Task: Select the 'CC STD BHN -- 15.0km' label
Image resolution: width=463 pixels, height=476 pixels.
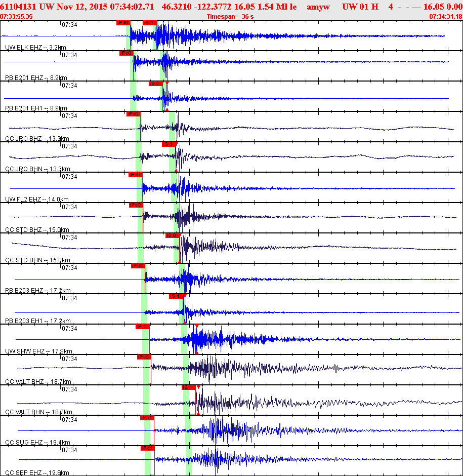Action: pos(37,260)
